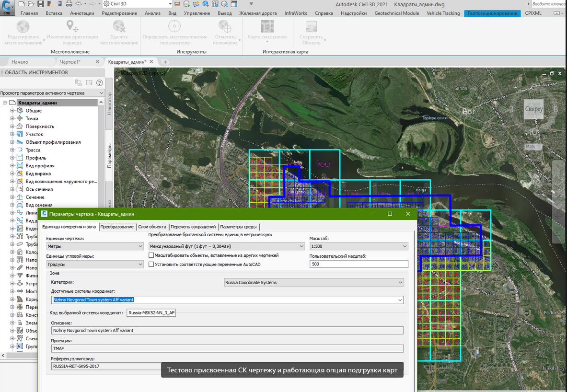The height and width of the screenshot is (392, 567).
Task: Click the Locate Me (Определить местоположение пользователя) icon
Action: coord(174,26)
